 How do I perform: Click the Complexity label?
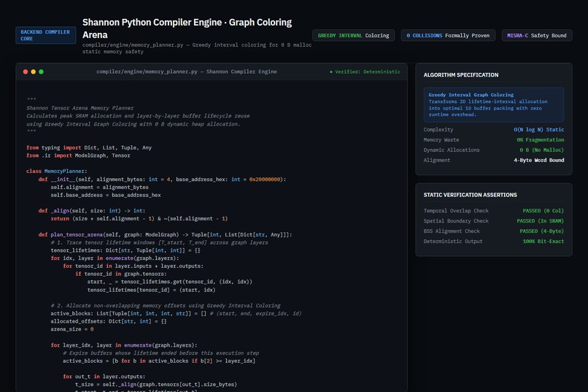click(x=438, y=129)
